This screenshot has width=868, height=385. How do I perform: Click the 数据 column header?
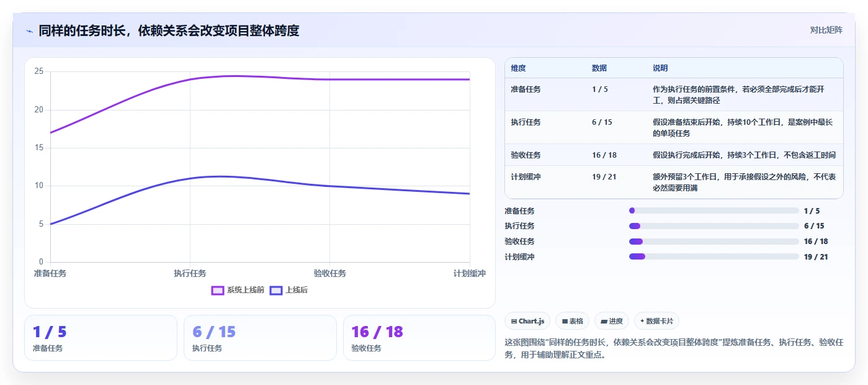point(599,68)
